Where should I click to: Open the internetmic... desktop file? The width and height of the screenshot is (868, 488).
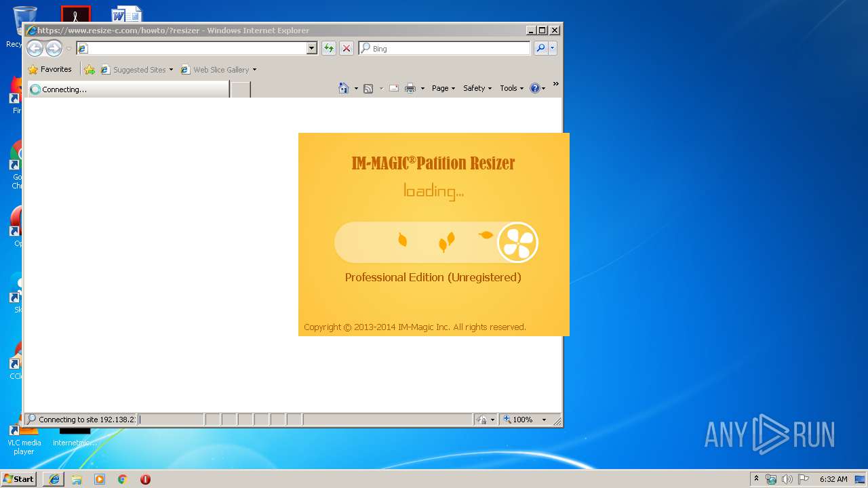pyautogui.click(x=75, y=438)
